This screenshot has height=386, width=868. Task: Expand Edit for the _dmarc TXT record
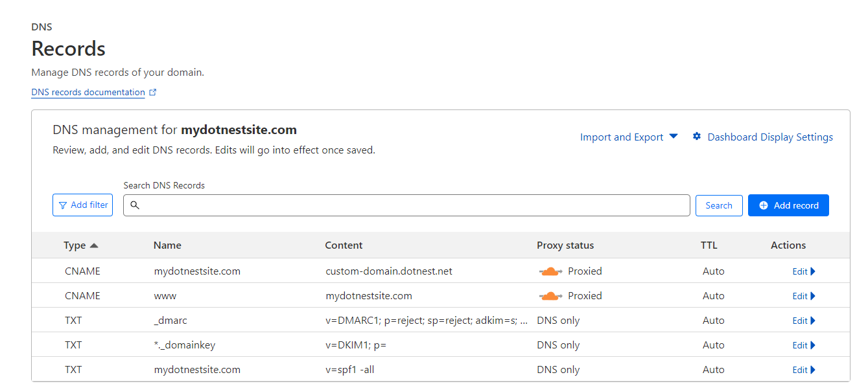click(x=804, y=321)
